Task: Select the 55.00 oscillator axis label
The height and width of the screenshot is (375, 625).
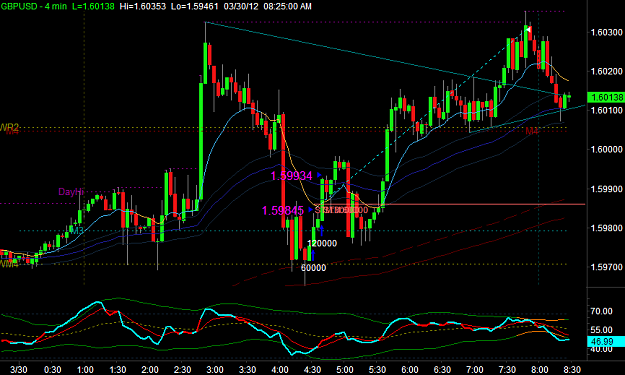Action: coord(601,330)
